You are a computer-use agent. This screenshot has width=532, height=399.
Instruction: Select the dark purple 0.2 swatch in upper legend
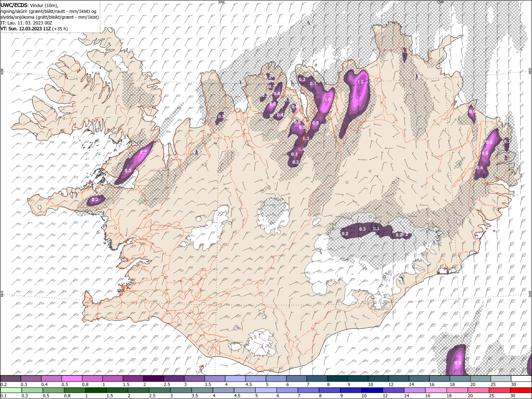point(10,379)
